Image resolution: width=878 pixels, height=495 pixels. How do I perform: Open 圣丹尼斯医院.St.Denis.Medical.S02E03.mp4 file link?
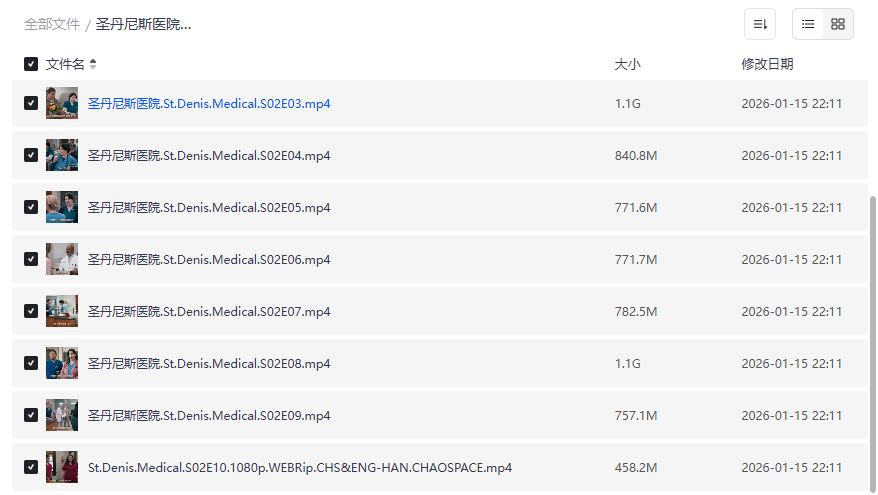[209, 103]
